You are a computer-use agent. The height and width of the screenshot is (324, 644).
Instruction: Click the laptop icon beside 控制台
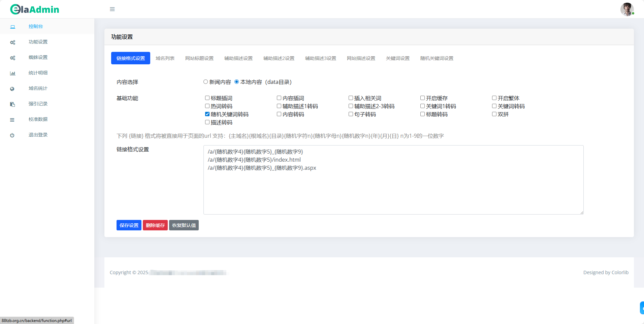click(x=12, y=27)
